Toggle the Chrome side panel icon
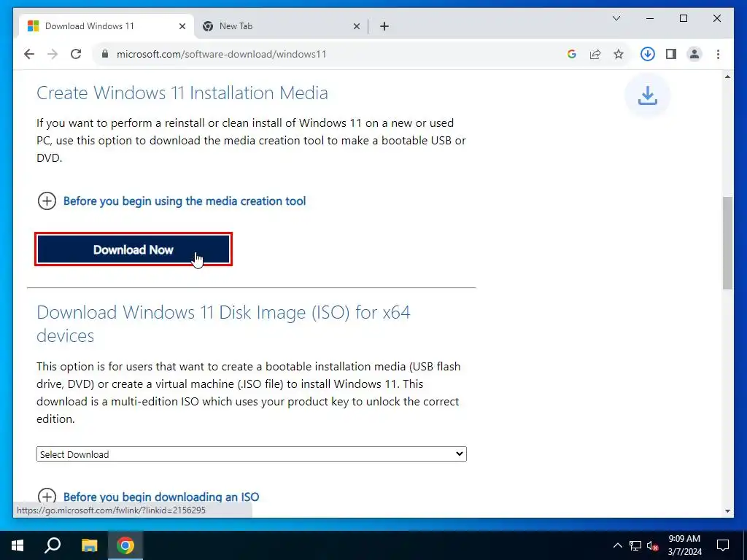Viewport: 747px width, 560px height. (671, 54)
